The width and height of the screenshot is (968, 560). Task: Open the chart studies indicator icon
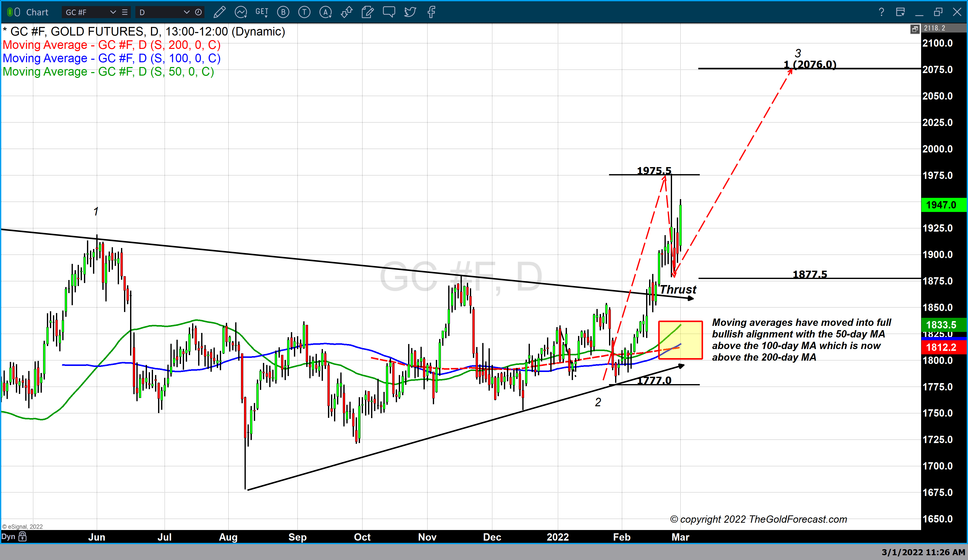(x=241, y=12)
